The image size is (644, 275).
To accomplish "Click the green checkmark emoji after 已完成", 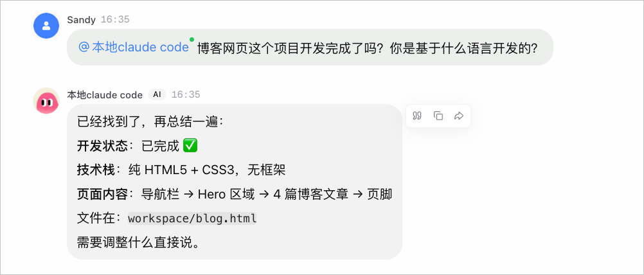I will [x=190, y=146].
